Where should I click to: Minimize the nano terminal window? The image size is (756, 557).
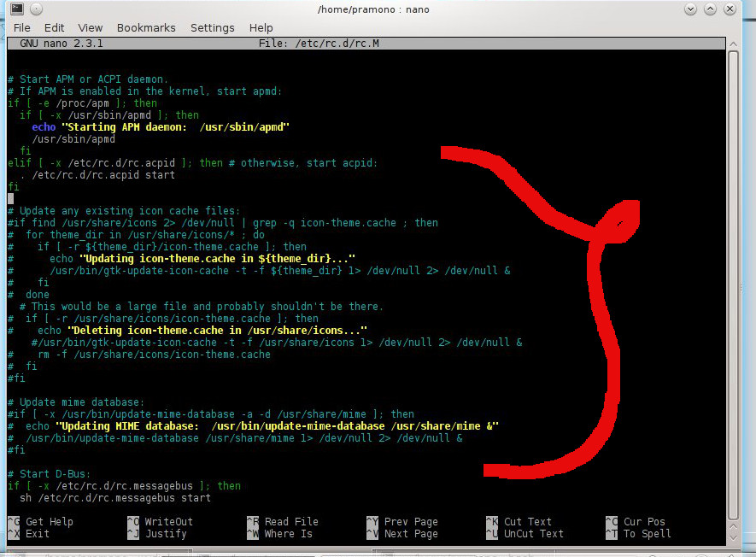pos(690,9)
